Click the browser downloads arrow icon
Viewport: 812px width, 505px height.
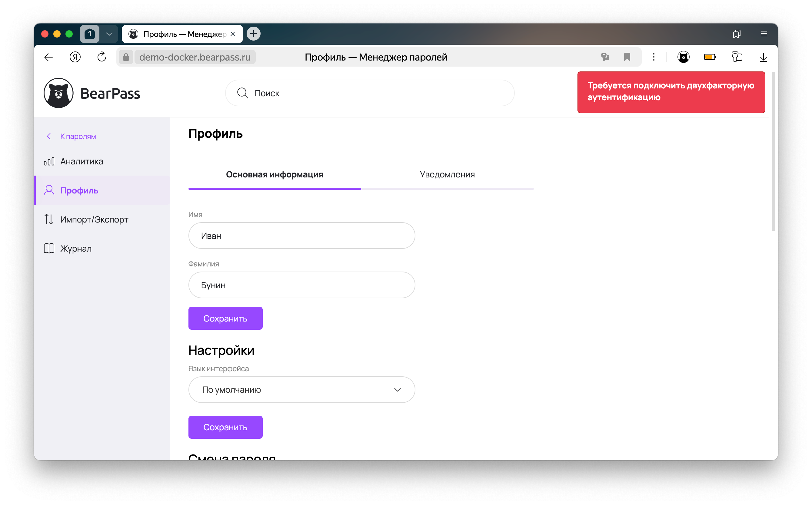click(x=763, y=57)
